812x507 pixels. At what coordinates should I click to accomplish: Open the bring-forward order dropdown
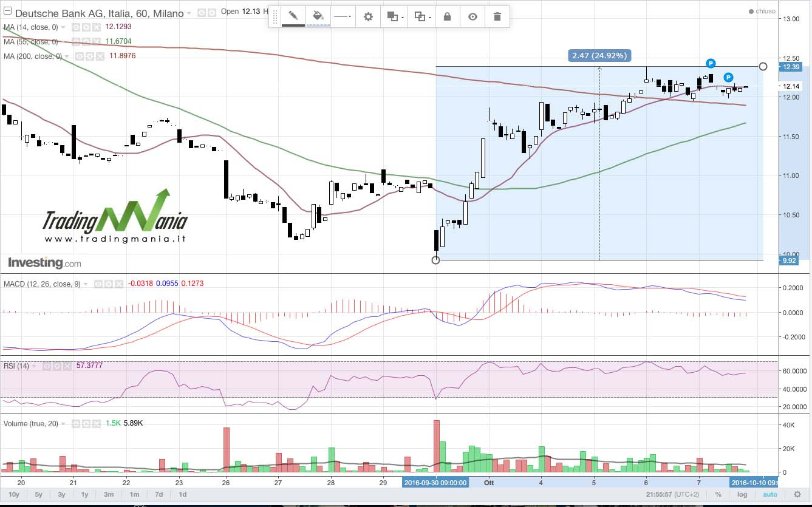395,16
